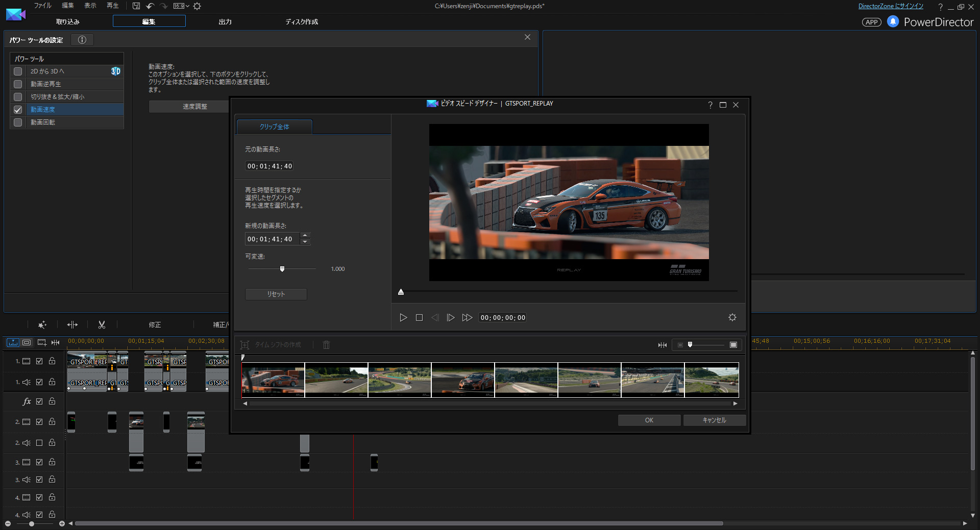Click the info icon beside Power Tool settings
This screenshot has width=980, height=530.
(x=82, y=40)
